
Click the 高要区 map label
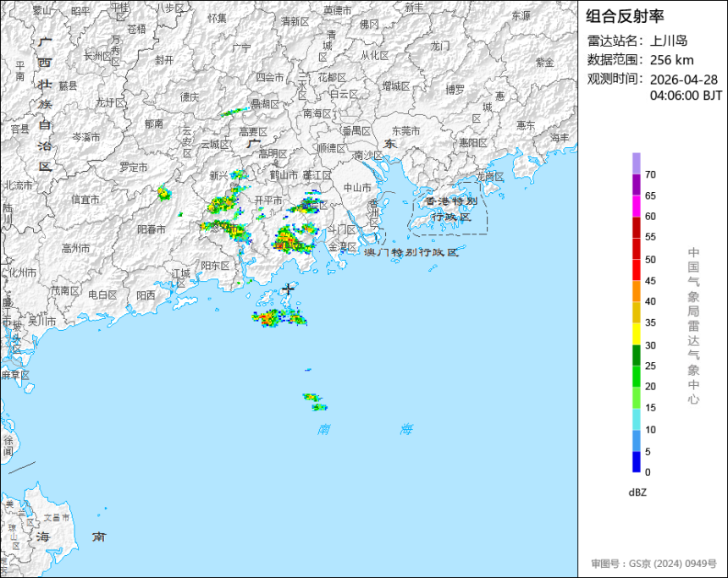(x=253, y=132)
